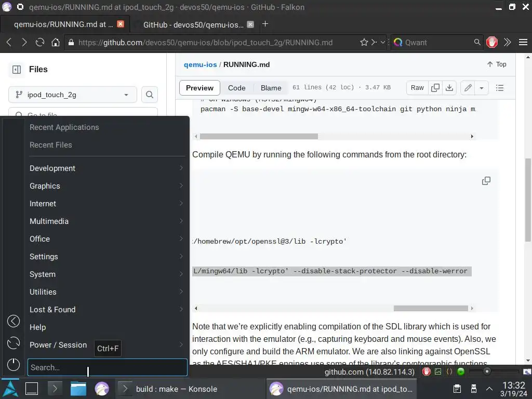Image resolution: width=532 pixels, height=399 pixels.
Task: Open a new browser tab
Action: (x=265, y=24)
